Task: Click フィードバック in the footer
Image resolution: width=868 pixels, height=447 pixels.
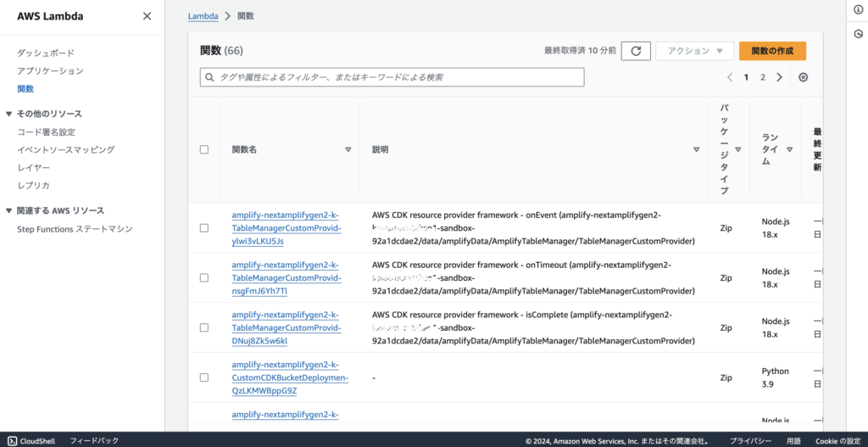Action: point(94,441)
